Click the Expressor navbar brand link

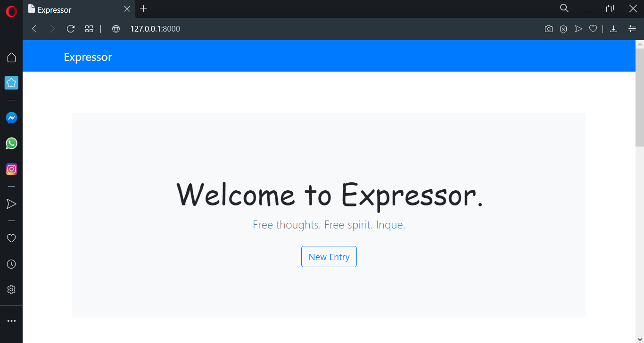pos(88,57)
